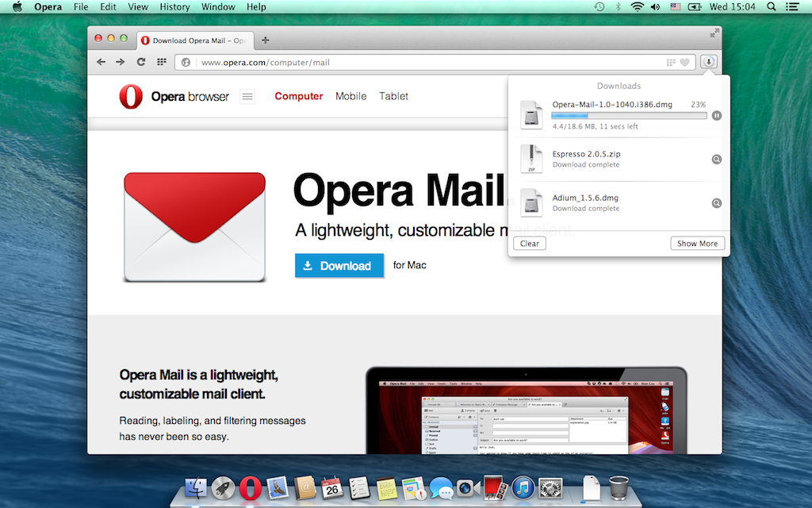Viewport: 812px width, 508px height.
Task: Click the blue Download button
Action: tap(339, 266)
